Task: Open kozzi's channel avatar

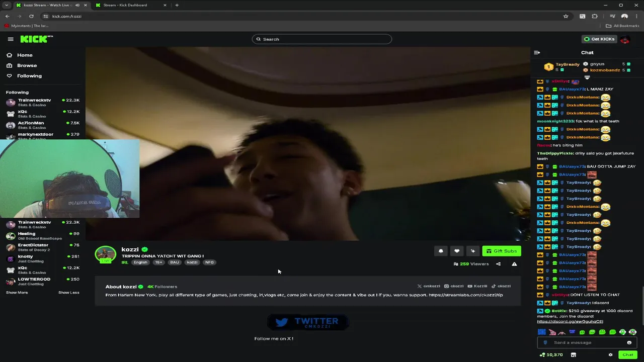Action: (x=106, y=255)
